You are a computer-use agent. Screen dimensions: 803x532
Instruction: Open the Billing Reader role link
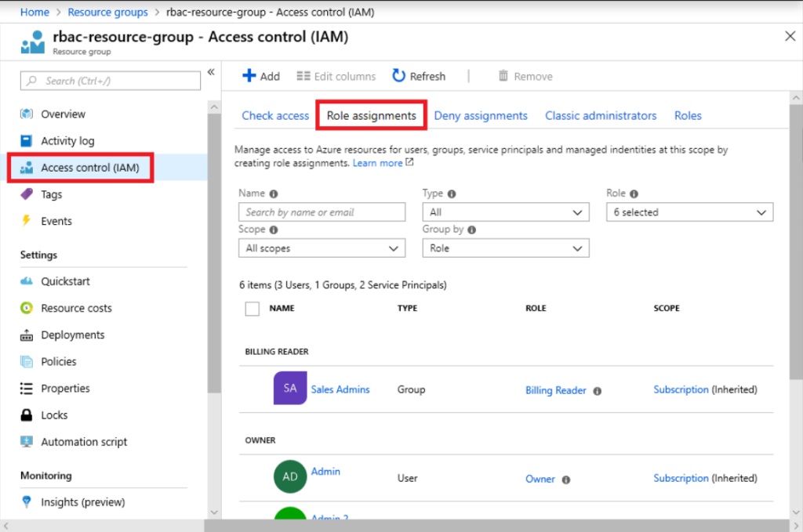(x=554, y=390)
